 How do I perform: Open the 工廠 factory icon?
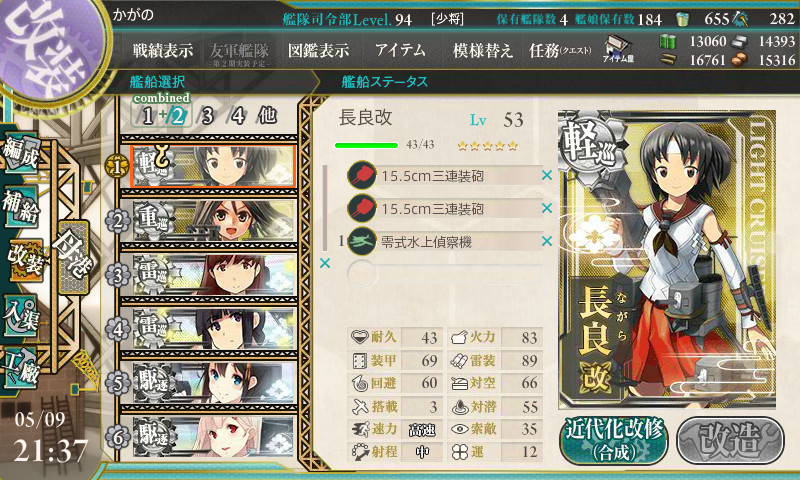[x=20, y=368]
